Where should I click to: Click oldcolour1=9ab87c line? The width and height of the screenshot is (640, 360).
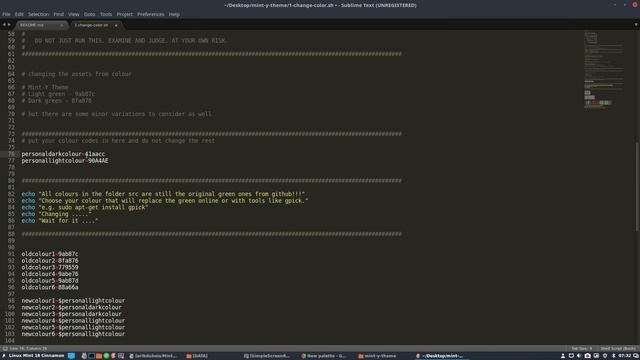(50, 254)
